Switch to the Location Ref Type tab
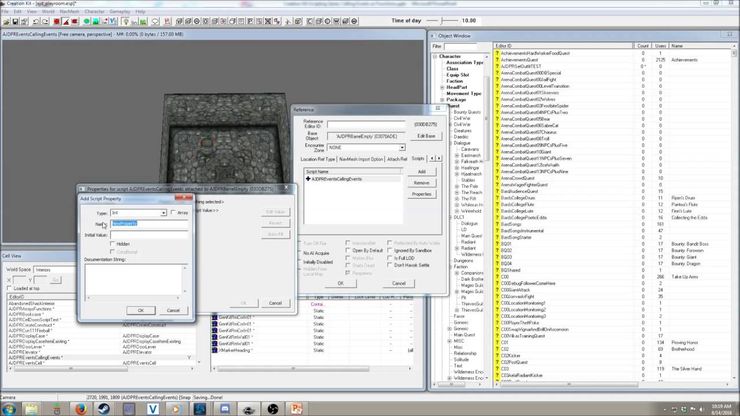Viewport: 740px width, 416px height. click(317, 158)
